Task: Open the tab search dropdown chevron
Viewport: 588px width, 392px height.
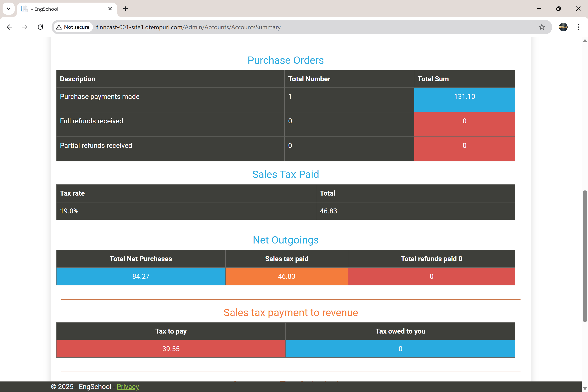Action: [x=9, y=9]
